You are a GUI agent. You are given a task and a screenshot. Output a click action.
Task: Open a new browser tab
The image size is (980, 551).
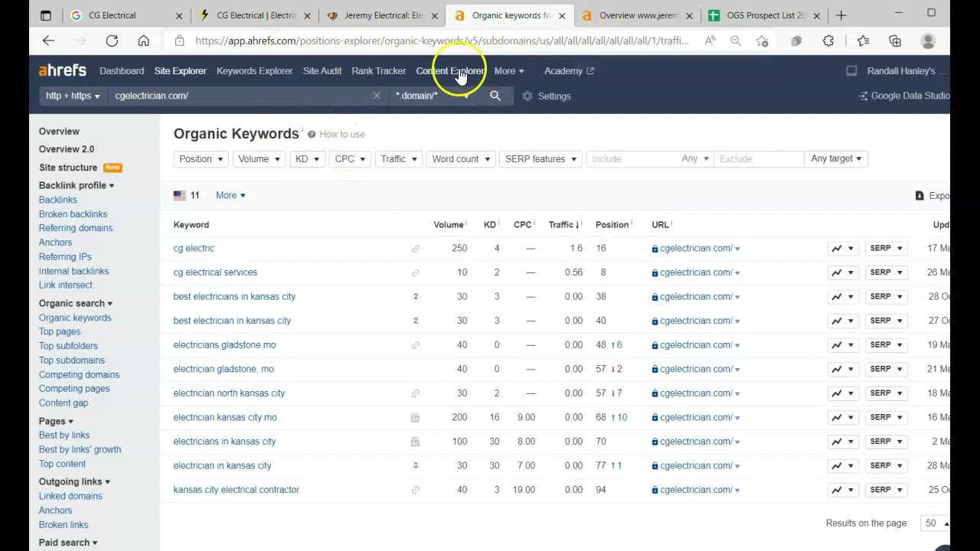coord(841,15)
